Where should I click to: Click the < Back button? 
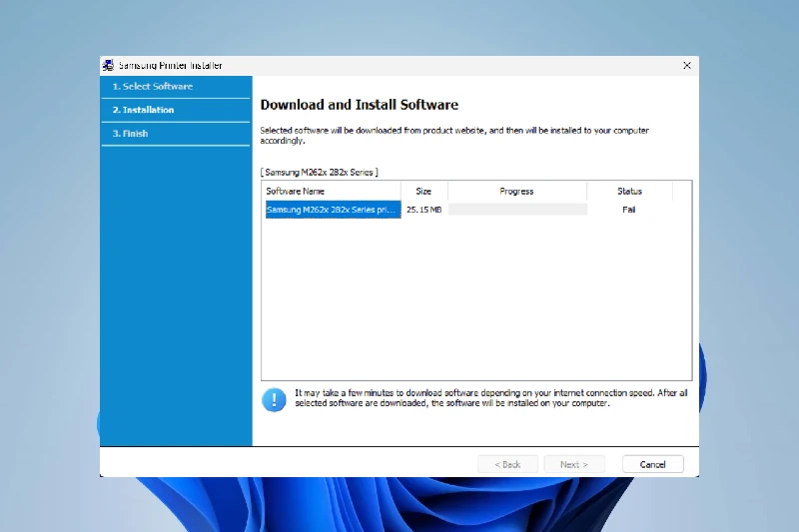click(x=507, y=464)
